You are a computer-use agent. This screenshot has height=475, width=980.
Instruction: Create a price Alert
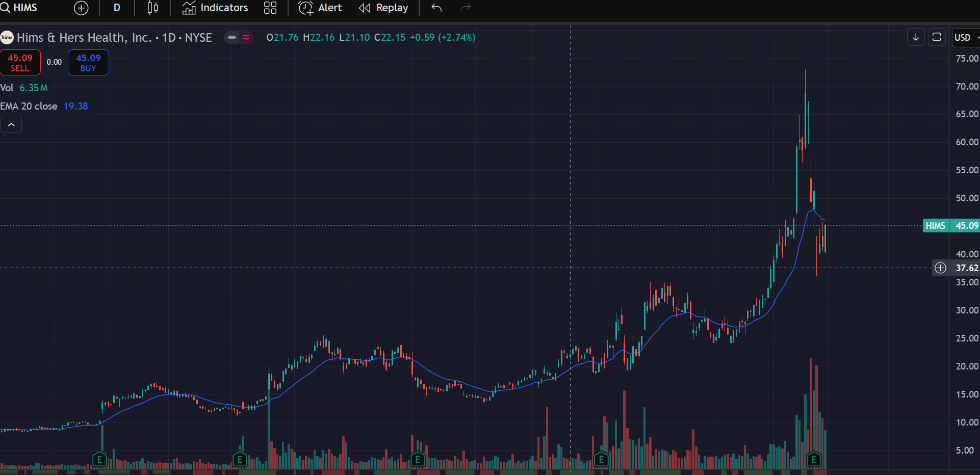point(320,8)
